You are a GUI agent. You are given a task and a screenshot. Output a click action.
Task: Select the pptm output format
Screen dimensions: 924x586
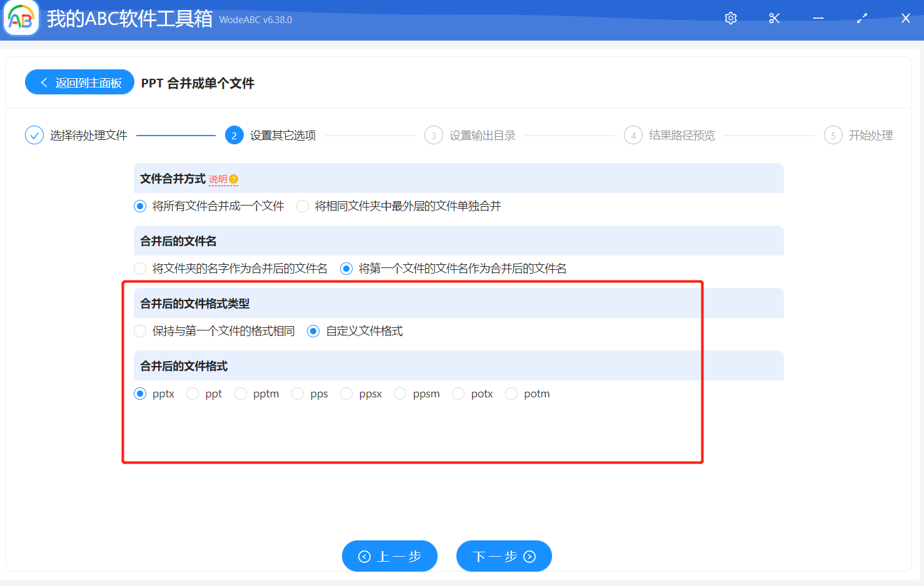241,394
